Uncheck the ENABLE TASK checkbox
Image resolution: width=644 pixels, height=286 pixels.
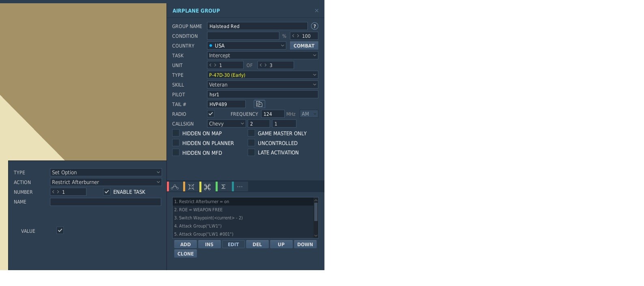[x=107, y=192]
